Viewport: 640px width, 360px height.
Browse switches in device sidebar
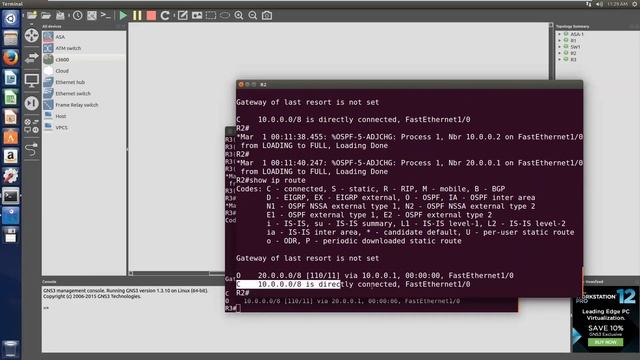click(31, 58)
